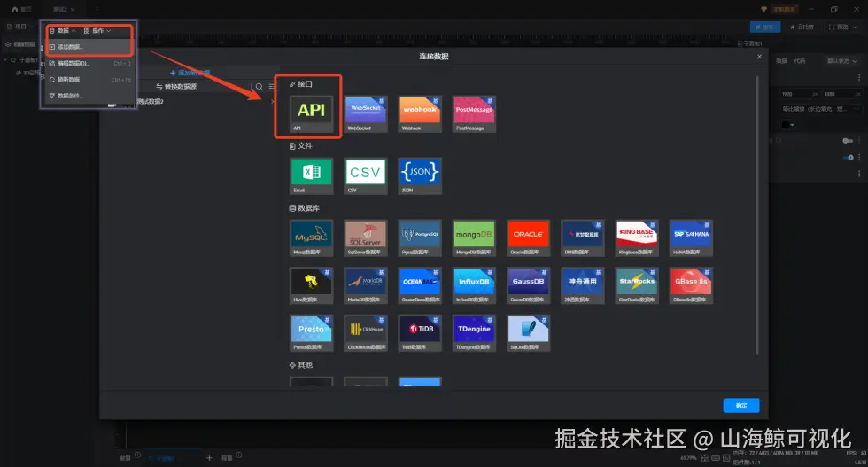Choose the DM (达梦) database tile
Image resolution: width=868 pixels, height=467 pixels.
pyautogui.click(x=583, y=238)
